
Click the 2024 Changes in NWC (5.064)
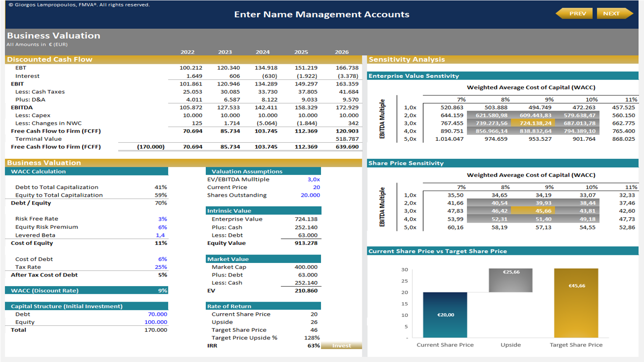(x=267, y=123)
